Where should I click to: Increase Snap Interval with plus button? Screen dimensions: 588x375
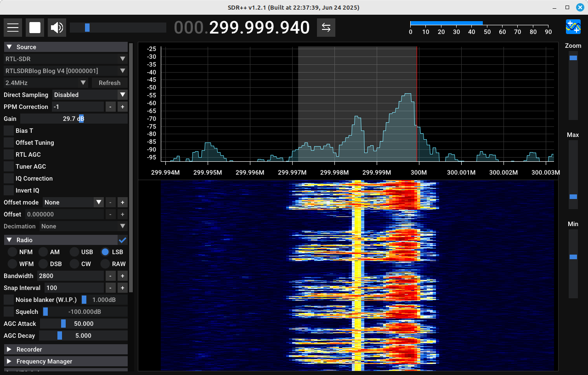point(123,288)
